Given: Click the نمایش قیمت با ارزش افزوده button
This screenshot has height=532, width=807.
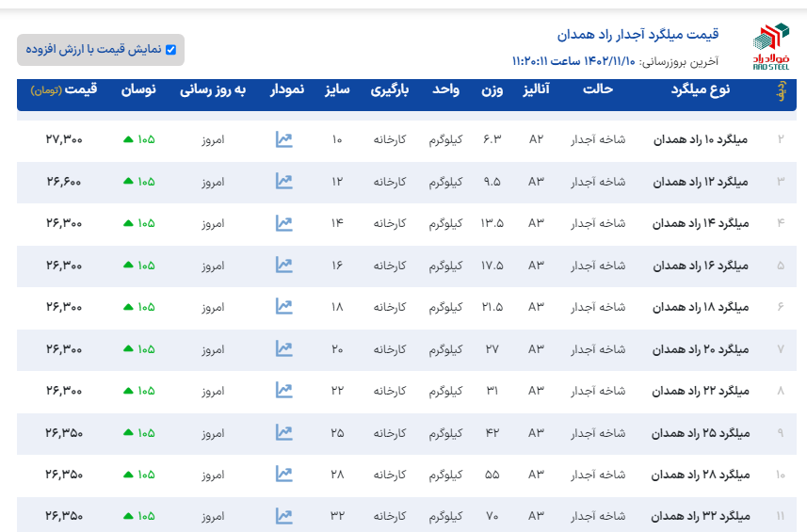Looking at the screenshot, I should [100, 50].
